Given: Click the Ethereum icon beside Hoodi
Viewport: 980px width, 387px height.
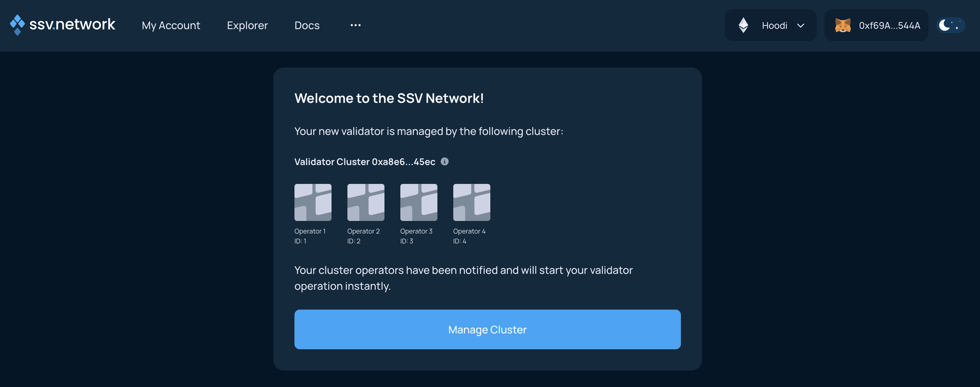Looking at the screenshot, I should [x=744, y=25].
